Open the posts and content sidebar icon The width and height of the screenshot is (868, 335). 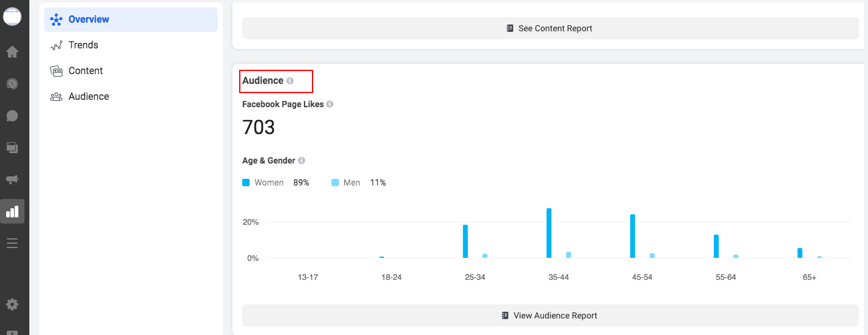12,148
